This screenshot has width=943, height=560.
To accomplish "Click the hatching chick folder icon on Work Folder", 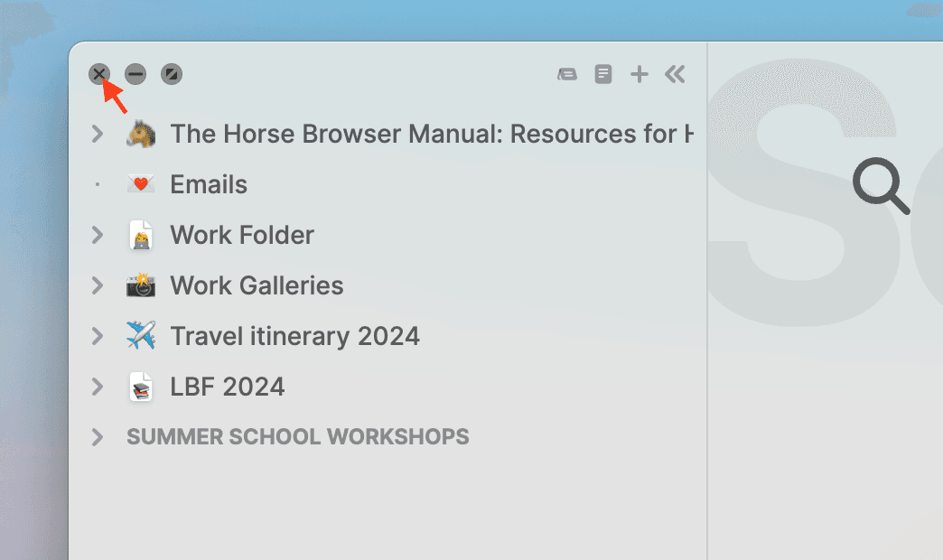I will click(x=141, y=235).
